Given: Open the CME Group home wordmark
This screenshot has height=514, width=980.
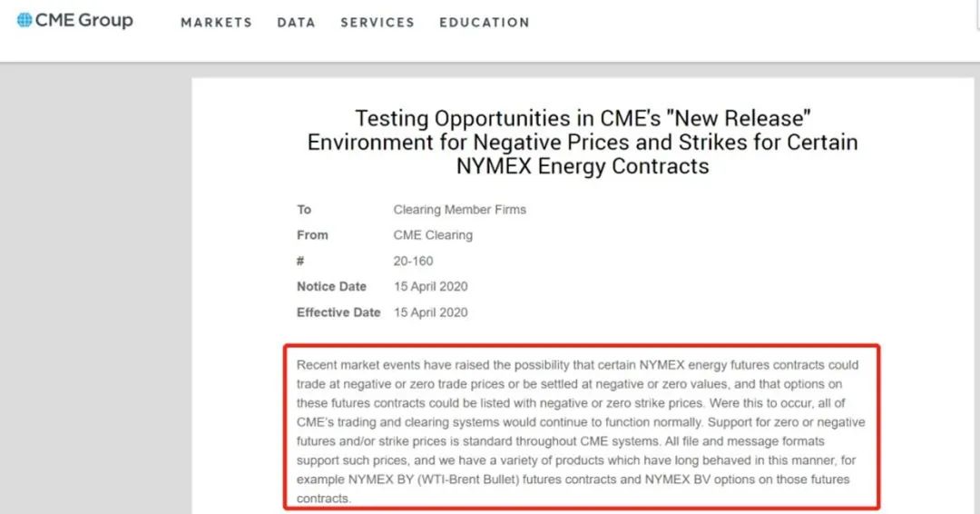Looking at the screenshot, I should (83, 20).
